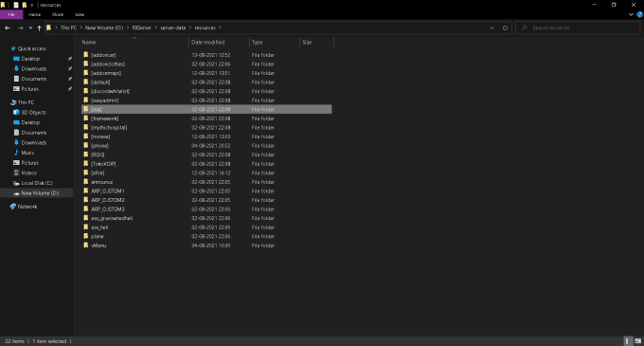Select the ARP_CUSTOM3 folder icon
The width and height of the screenshot is (644, 346).
tap(86, 209)
